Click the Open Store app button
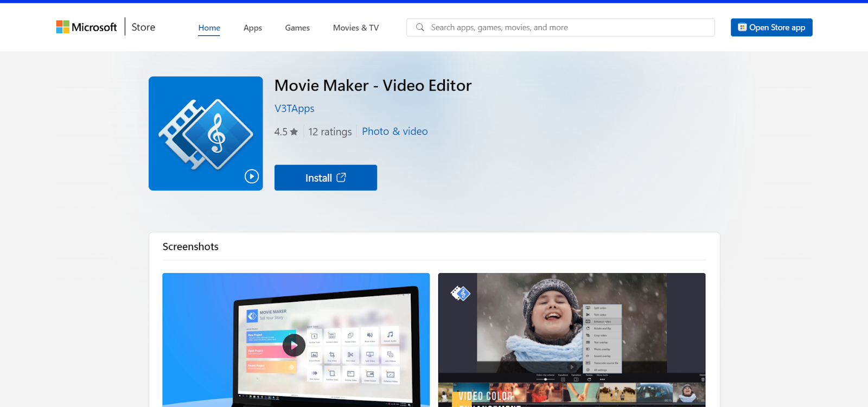The image size is (868, 407). point(771,27)
